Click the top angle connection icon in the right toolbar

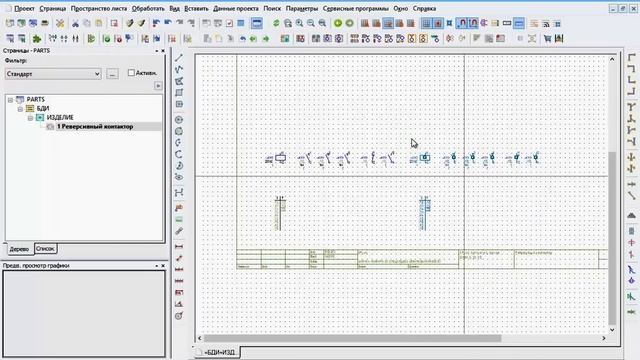[x=631, y=58]
